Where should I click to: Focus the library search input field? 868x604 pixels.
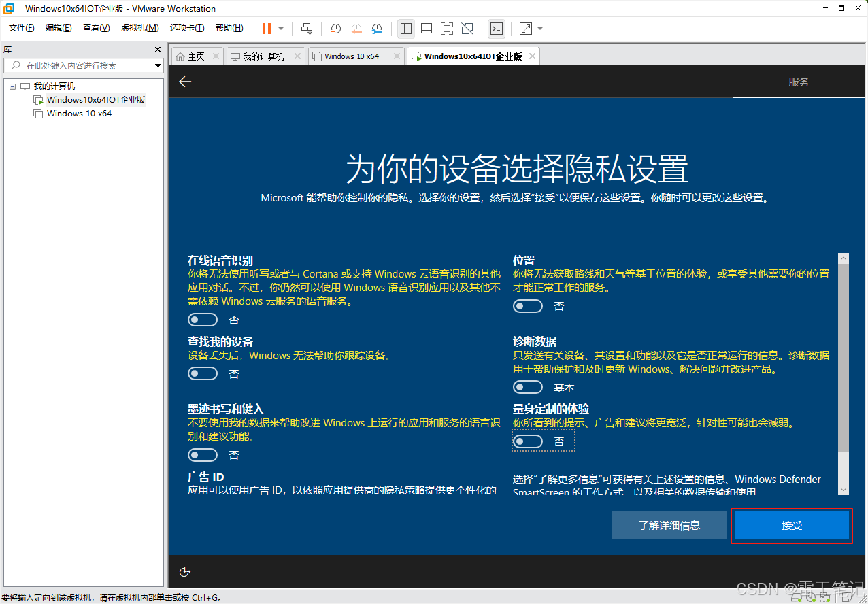(83, 65)
